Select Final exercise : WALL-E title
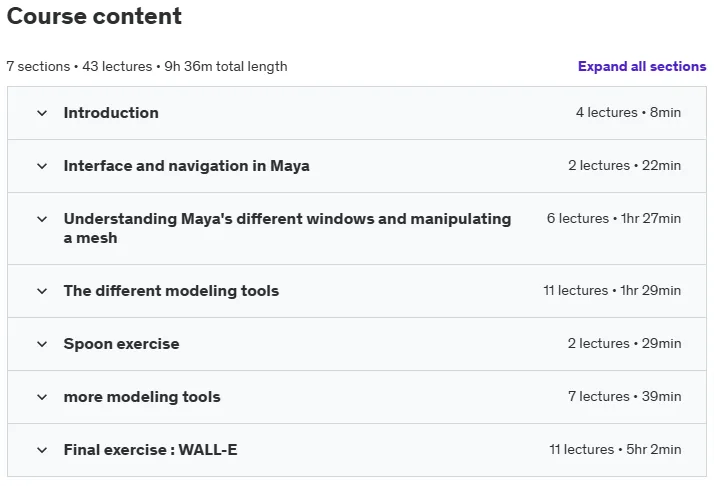 tap(150, 450)
